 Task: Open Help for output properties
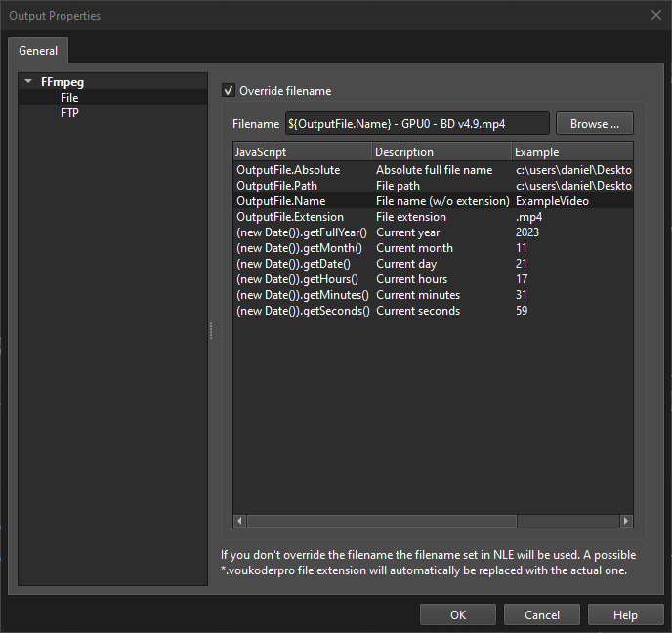[x=625, y=615]
